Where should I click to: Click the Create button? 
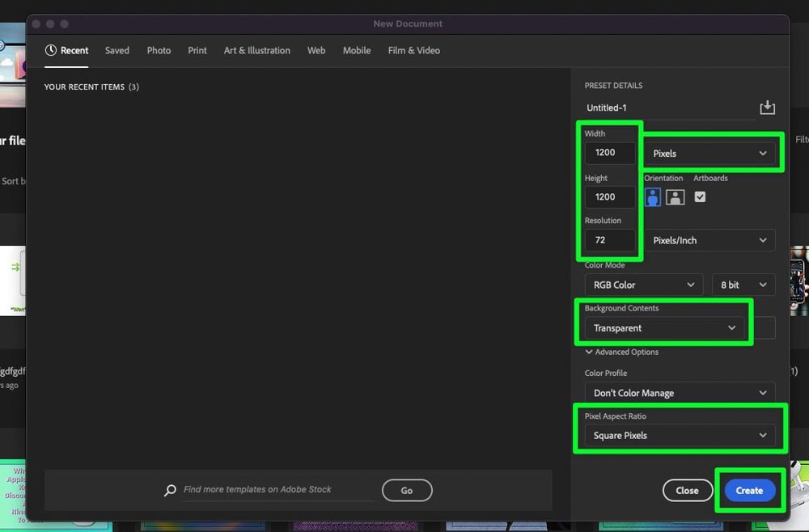pos(748,490)
